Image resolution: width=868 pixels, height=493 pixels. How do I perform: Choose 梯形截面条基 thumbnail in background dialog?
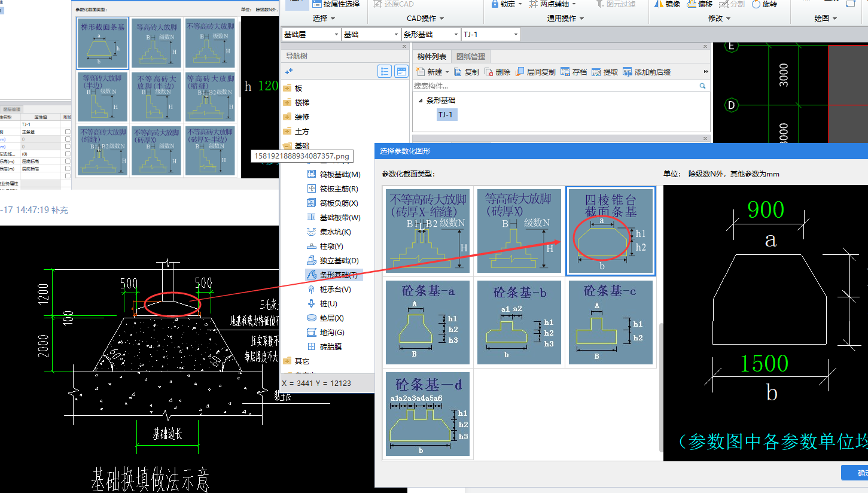(x=103, y=43)
